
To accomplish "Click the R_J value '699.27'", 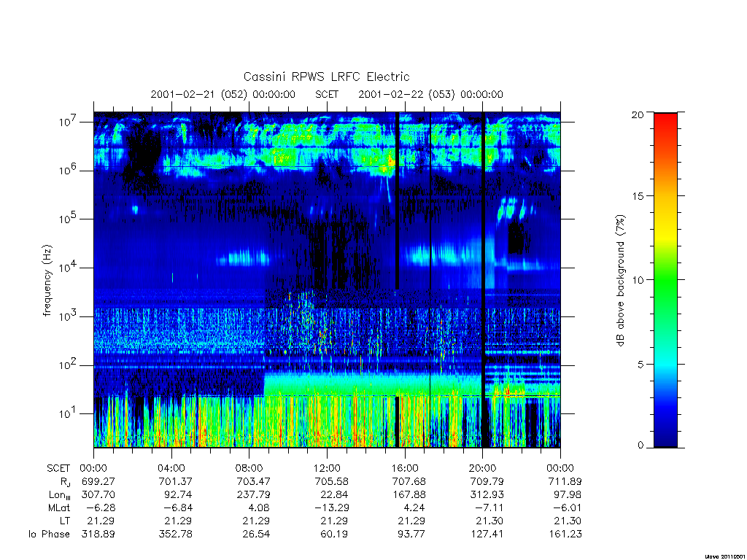I will pos(98,482).
